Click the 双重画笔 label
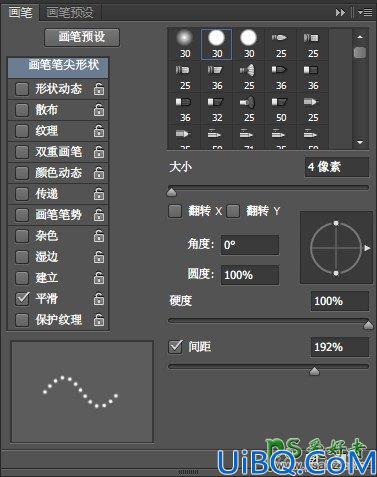The height and width of the screenshot is (477, 377). click(x=59, y=152)
